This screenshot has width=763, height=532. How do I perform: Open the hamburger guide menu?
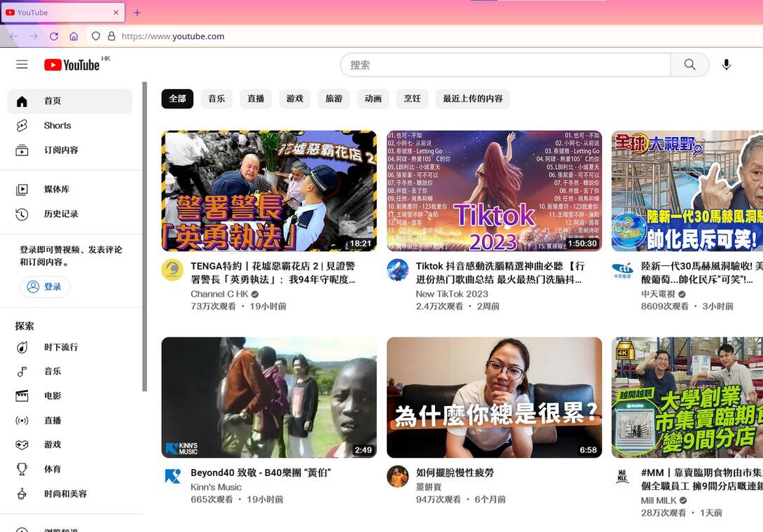tap(22, 64)
